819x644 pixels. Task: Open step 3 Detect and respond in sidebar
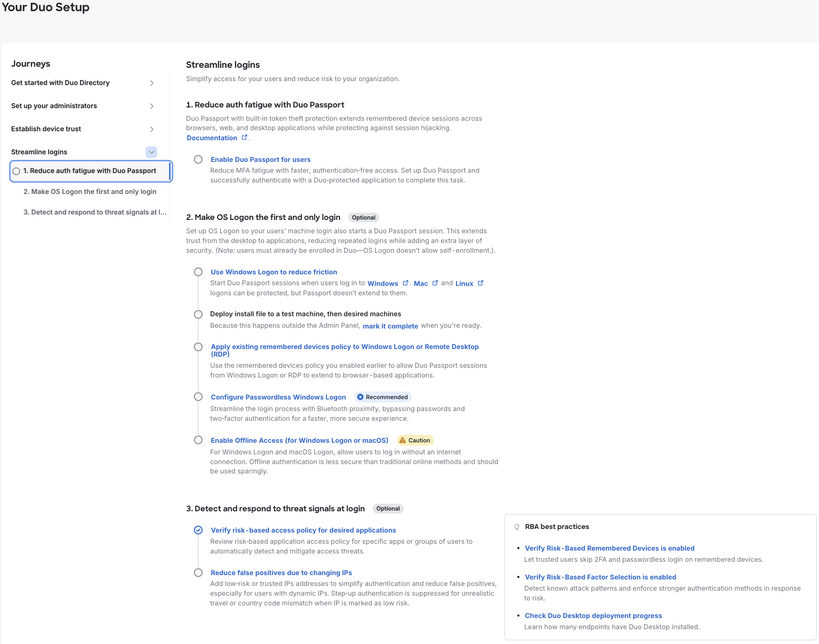(94, 212)
